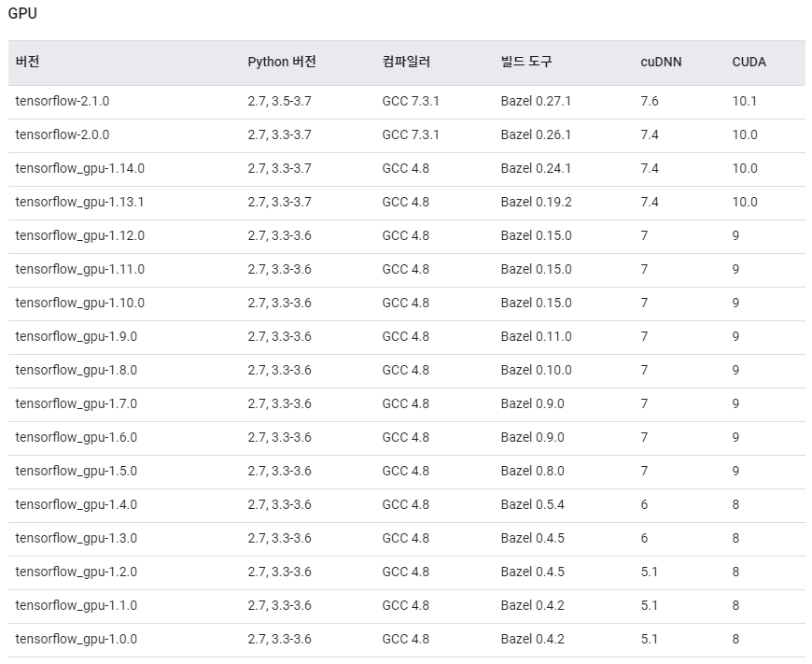This screenshot has width=812, height=664.
Task: Click cuDNN 7.4 in tensorflow-2.0.0 row
Action: point(650,134)
